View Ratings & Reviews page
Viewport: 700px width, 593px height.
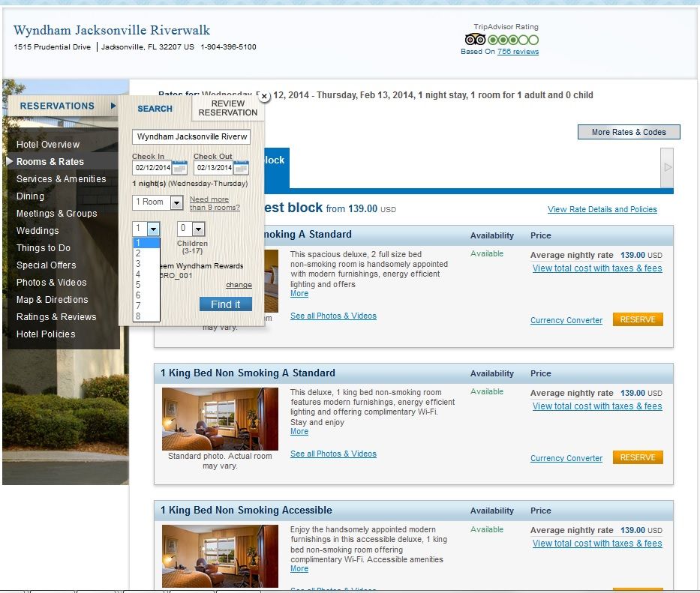56,317
